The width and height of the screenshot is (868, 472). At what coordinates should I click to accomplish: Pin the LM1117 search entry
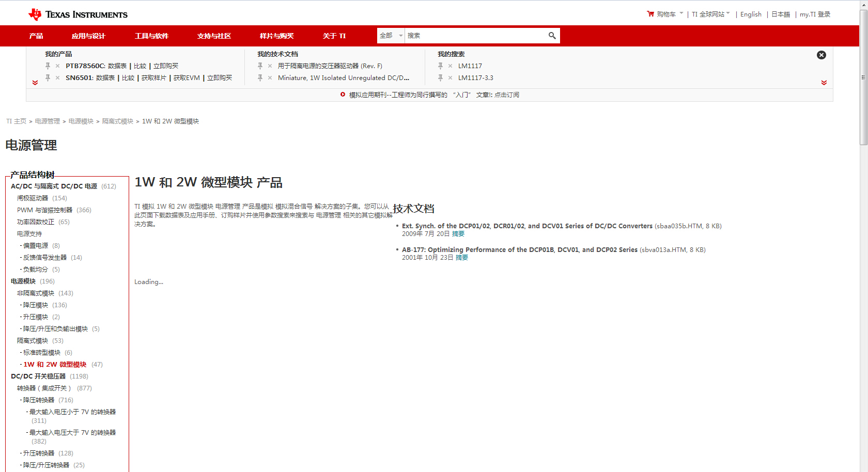440,66
